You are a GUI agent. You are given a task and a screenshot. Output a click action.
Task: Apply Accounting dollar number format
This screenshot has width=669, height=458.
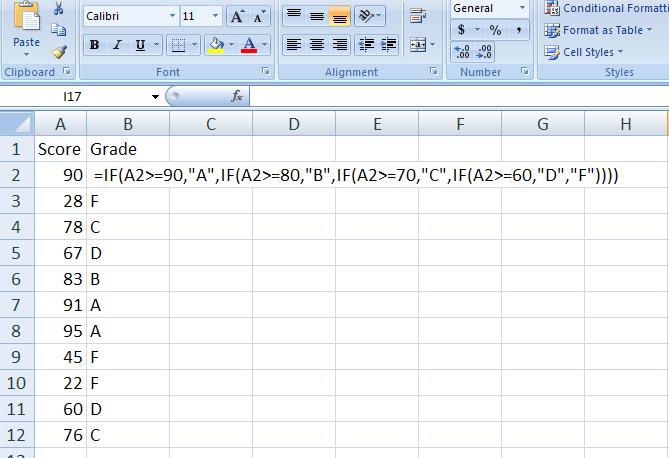[x=461, y=30]
